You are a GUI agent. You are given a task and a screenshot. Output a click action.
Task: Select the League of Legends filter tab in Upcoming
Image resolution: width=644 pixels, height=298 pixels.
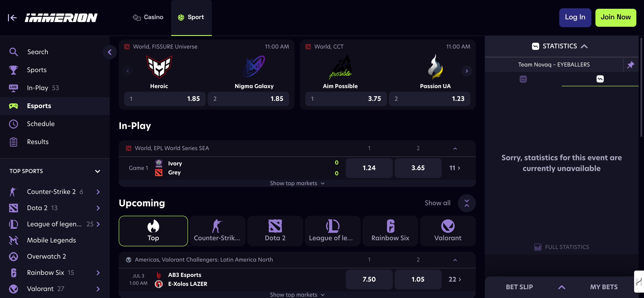[333, 231]
